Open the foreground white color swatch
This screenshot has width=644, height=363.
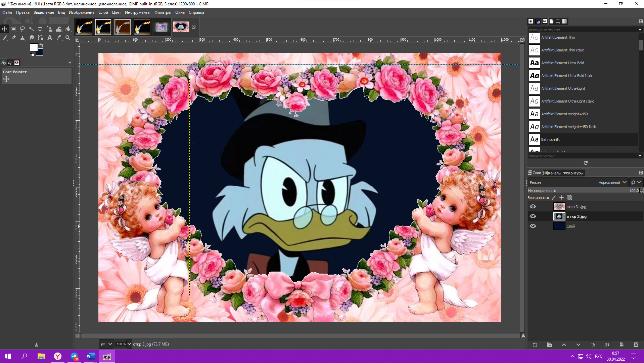(x=34, y=47)
